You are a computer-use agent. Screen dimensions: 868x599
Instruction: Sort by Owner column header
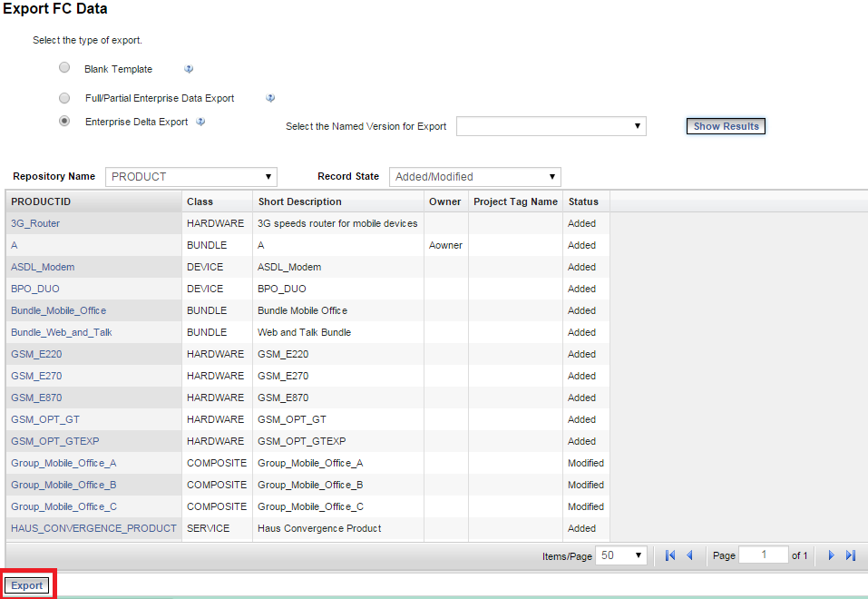tap(446, 201)
